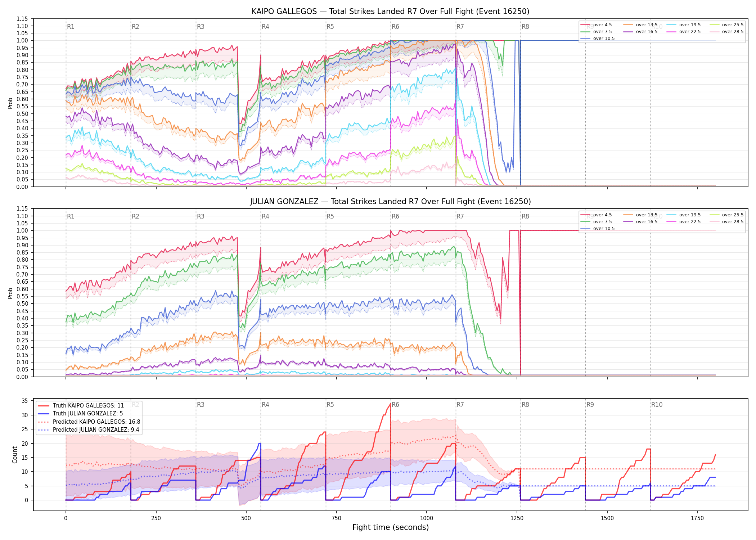The image size is (756, 540).
Task: Select R5 marker on Julian Gonzalez chart
Action: coord(330,216)
